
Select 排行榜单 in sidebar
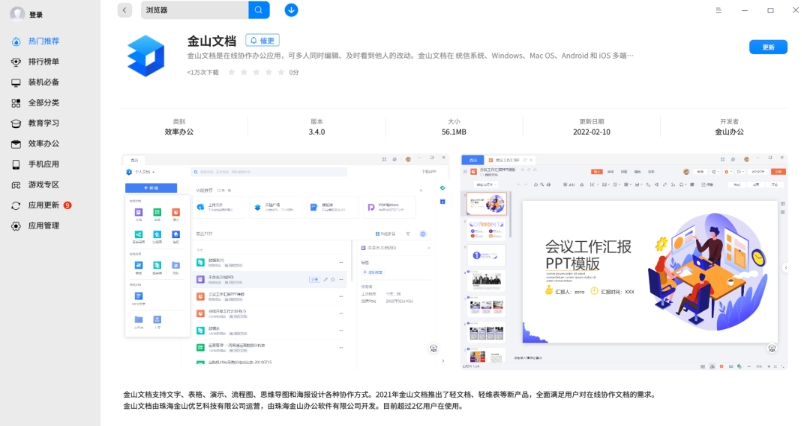click(43, 61)
